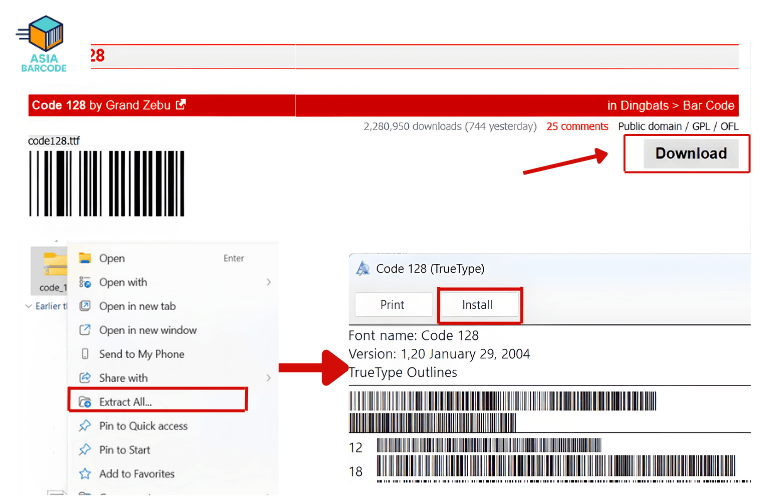
Task: Click the Asia Barcode logo
Action: 44,44
